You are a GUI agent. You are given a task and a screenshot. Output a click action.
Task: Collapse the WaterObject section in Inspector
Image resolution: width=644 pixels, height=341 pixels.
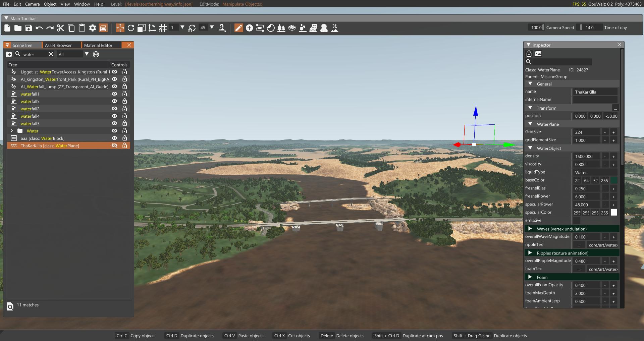click(x=530, y=148)
